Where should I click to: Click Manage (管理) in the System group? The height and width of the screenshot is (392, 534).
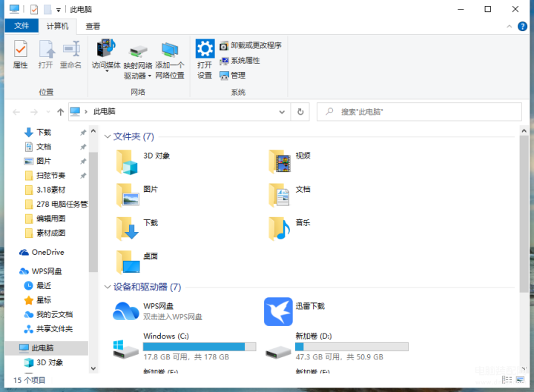[233, 76]
